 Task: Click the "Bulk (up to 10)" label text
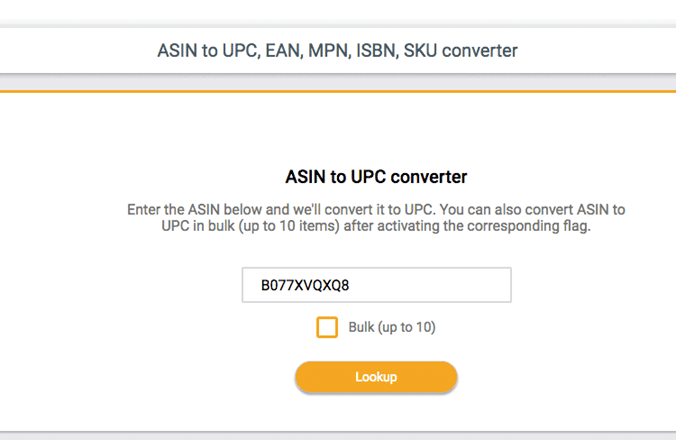(392, 327)
